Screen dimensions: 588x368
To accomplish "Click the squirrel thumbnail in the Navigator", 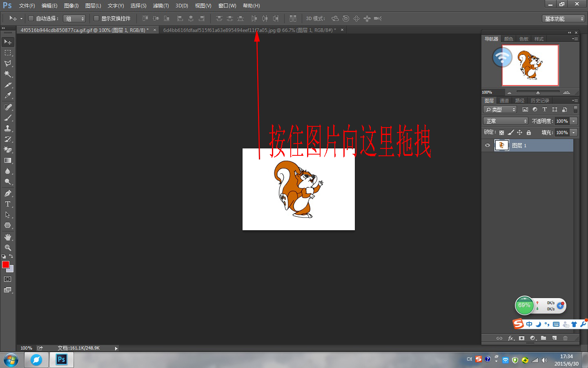I will 530,65.
